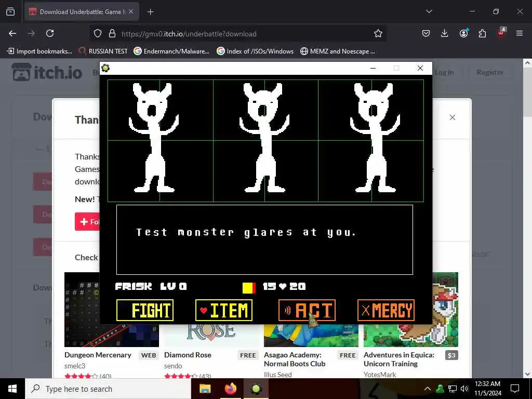The width and height of the screenshot is (532, 399).
Task: Open the MEMZ and Noescape bookmark
Action: pos(338,51)
